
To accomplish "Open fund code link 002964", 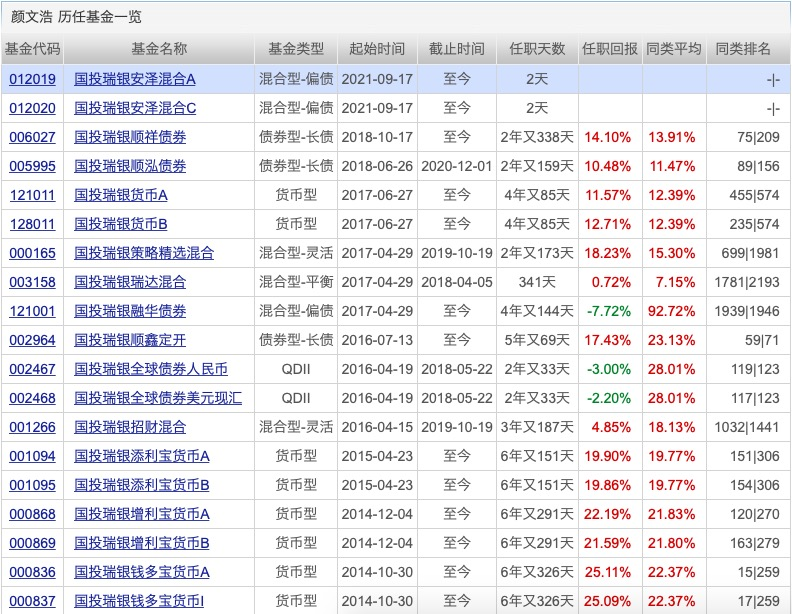I will click(x=32, y=340).
